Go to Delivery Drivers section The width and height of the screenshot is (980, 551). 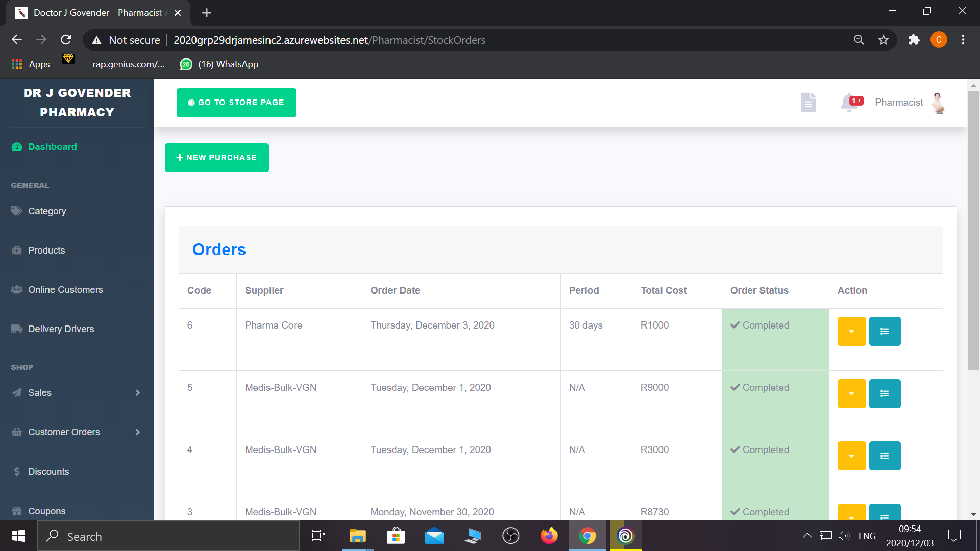[61, 329]
